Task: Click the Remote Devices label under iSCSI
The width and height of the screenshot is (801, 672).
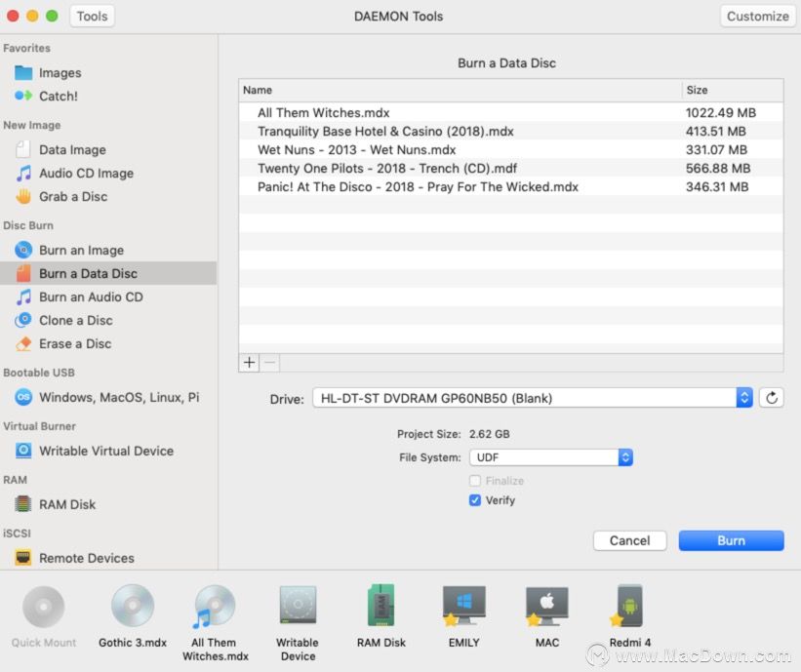Action: (87, 558)
